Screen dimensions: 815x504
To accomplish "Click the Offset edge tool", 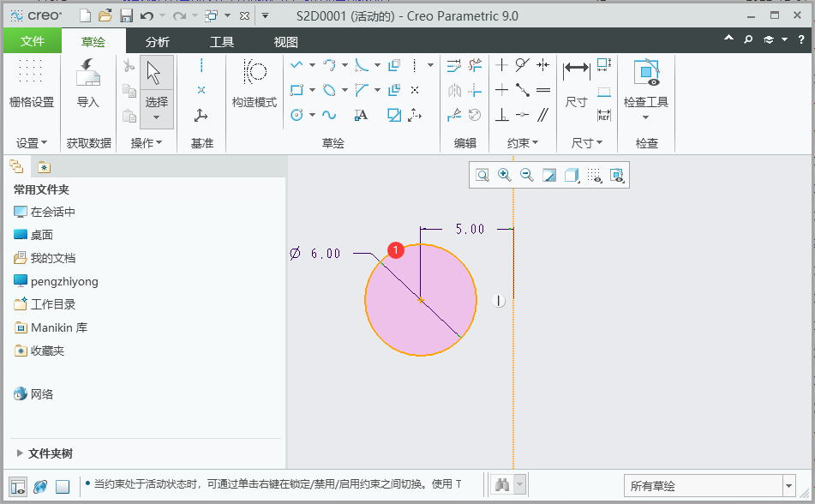I will click(394, 65).
